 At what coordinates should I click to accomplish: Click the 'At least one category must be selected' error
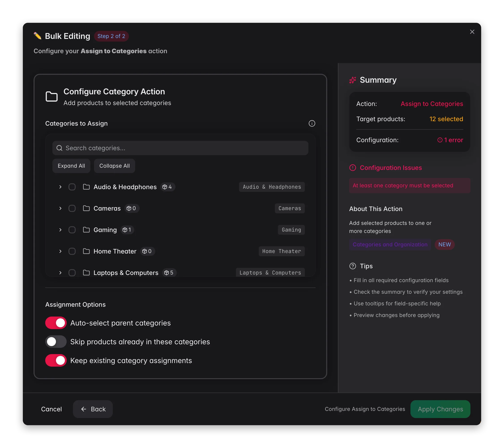410,186
